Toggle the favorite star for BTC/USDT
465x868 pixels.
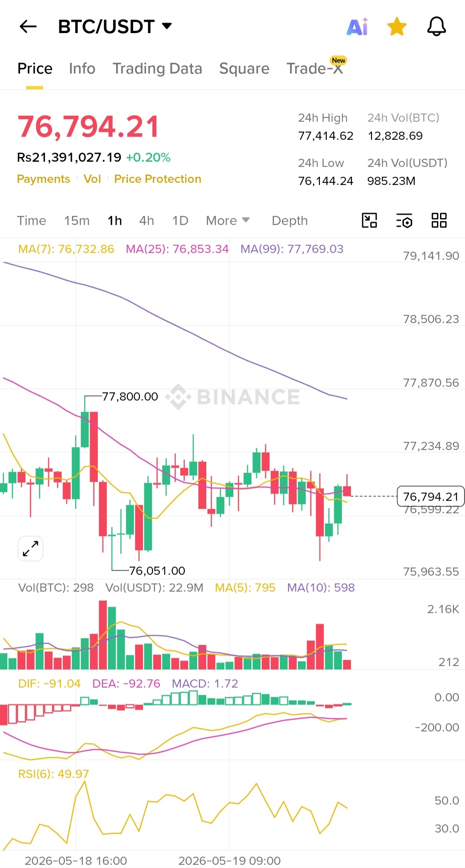397,27
